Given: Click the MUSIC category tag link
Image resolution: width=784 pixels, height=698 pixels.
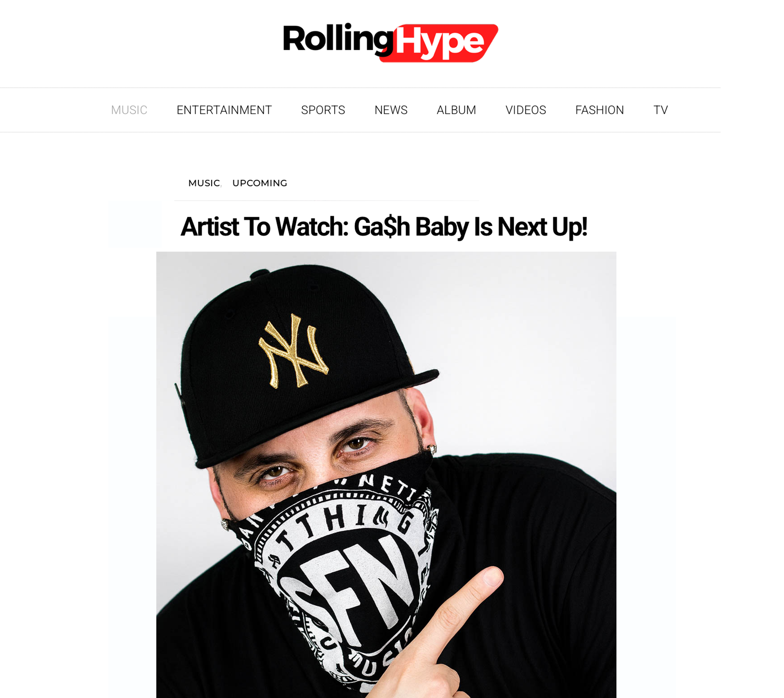Looking at the screenshot, I should tap(204, 183).
